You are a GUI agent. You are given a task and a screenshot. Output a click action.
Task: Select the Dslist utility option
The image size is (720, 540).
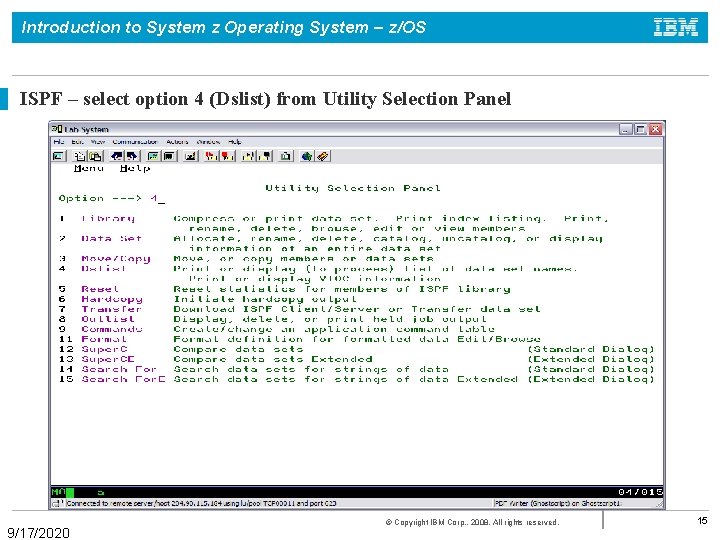click(x=103, y=269)
